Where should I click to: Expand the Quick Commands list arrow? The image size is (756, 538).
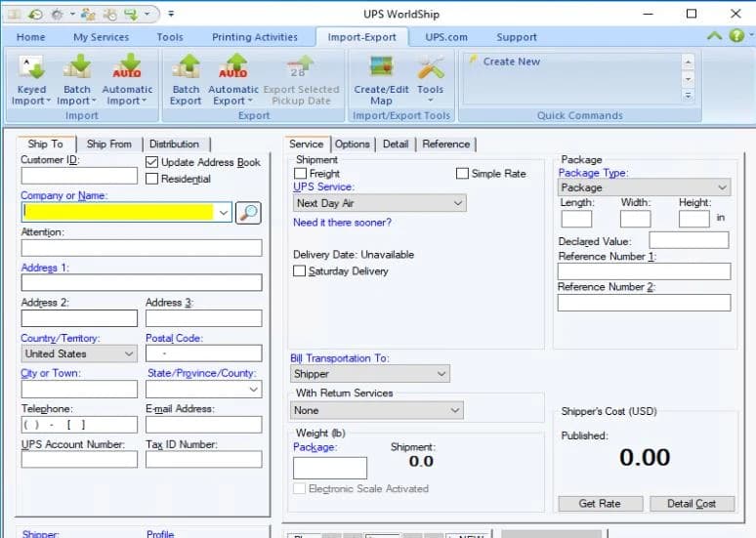click(x=688, y=96)
